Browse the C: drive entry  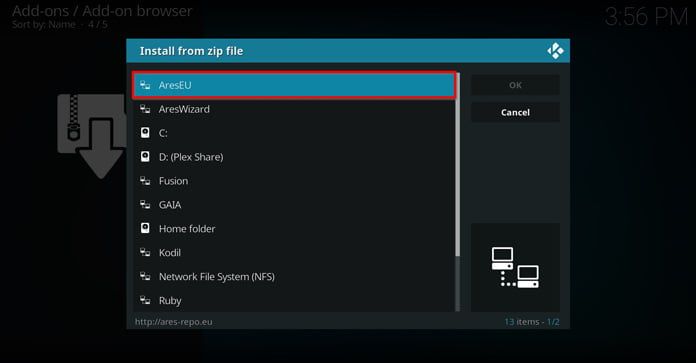(294, 133)
